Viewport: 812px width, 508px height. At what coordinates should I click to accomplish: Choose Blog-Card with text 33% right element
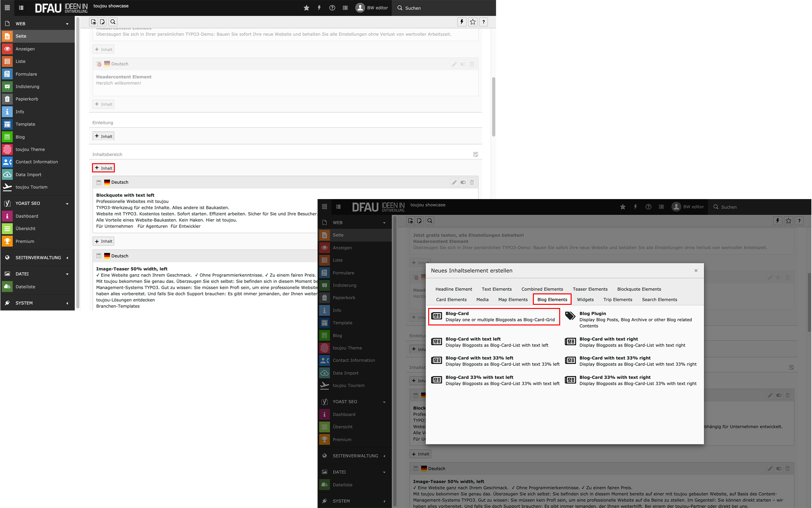(631, 361)
